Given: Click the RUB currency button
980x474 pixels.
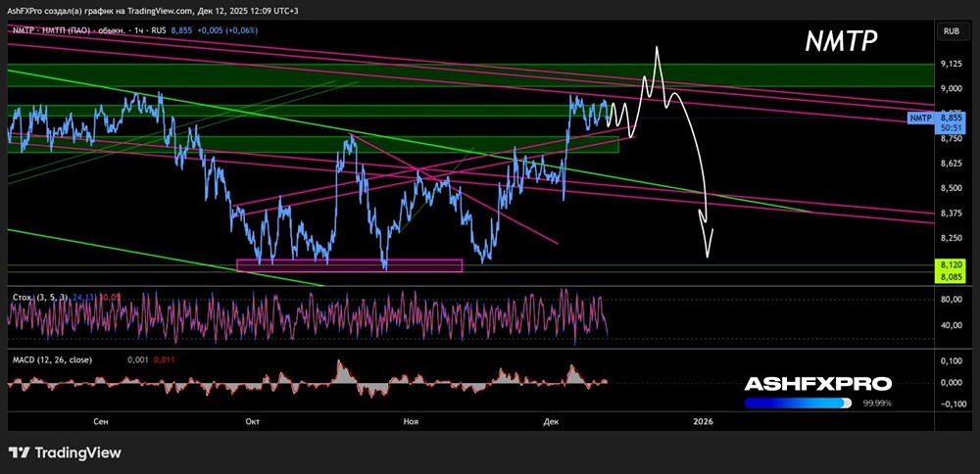Looking at the screenshot, I should tap(952, 30).
